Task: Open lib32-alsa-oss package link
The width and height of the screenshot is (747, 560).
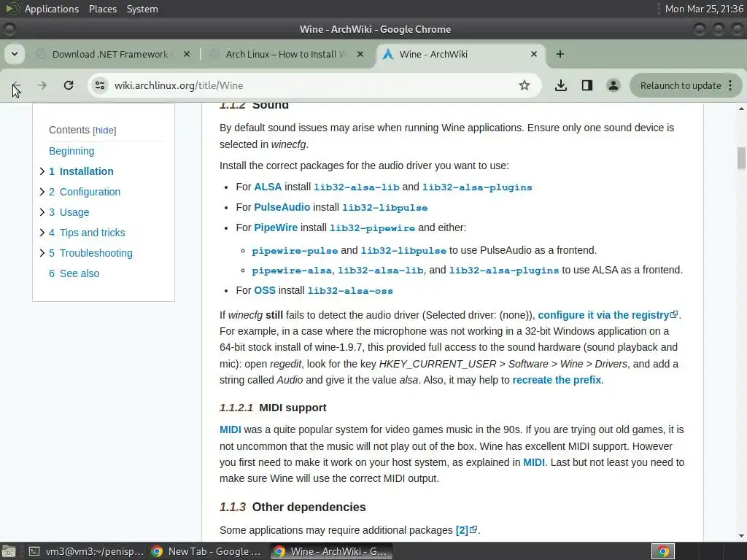Action: pyautogui.click(x=350, y=290)
